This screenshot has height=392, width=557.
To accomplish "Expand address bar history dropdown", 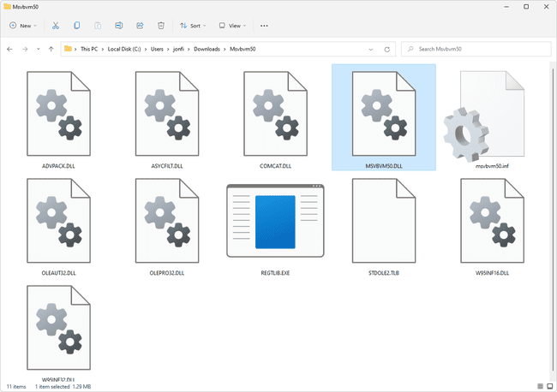I will pyautogui.click(x=371, y=50).
